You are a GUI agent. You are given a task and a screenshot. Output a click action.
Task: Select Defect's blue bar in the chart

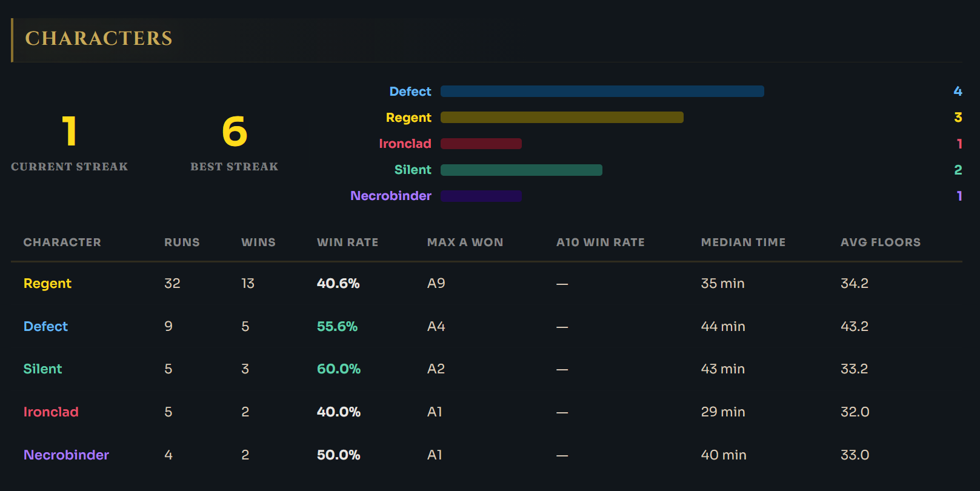(x=602, y=92)
